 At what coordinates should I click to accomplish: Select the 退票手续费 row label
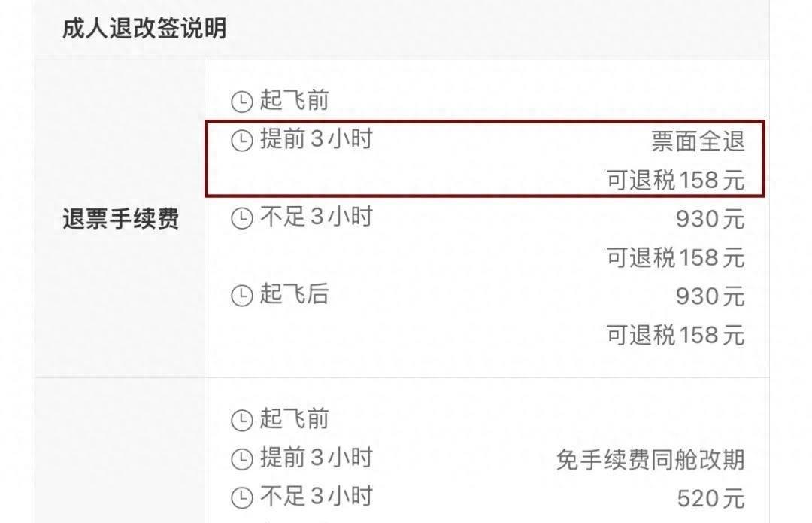(x=120, y=218)
